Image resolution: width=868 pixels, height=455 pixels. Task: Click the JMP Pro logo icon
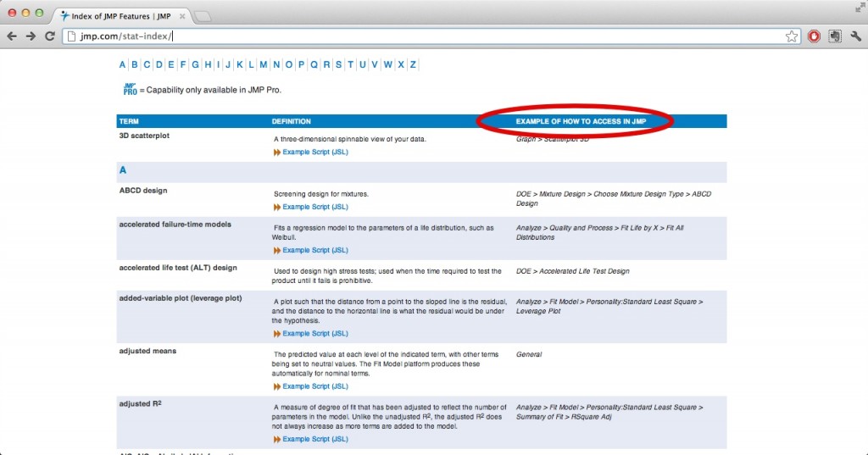pyautogui.click(x=130, y=89)
